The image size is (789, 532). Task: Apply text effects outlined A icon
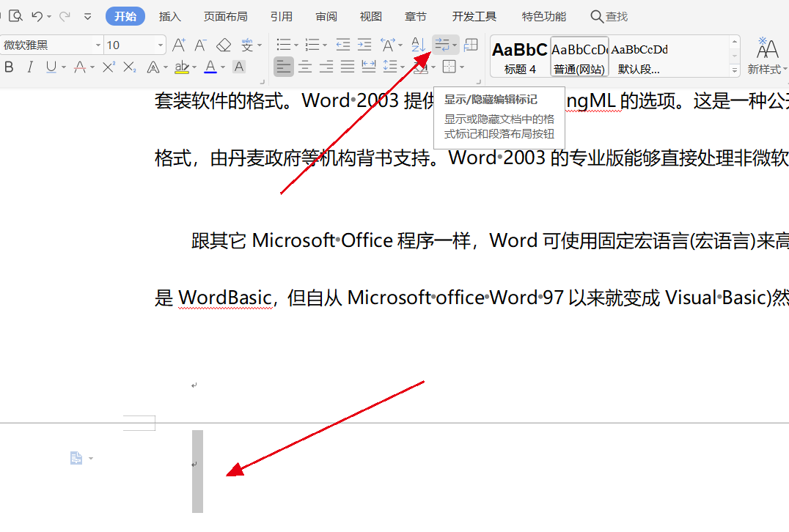(x=153, y=67)
